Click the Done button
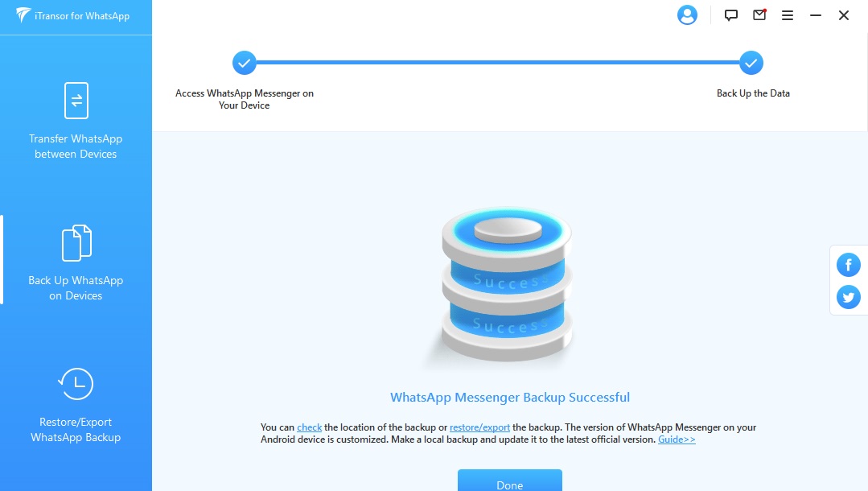The image size is (868, 491). (x=510, y=481)
